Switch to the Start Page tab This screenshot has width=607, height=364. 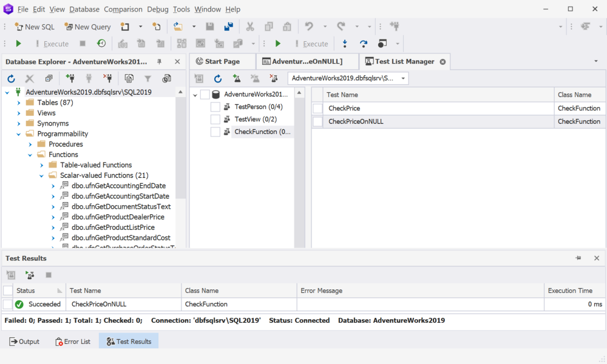tap(222, 61)
